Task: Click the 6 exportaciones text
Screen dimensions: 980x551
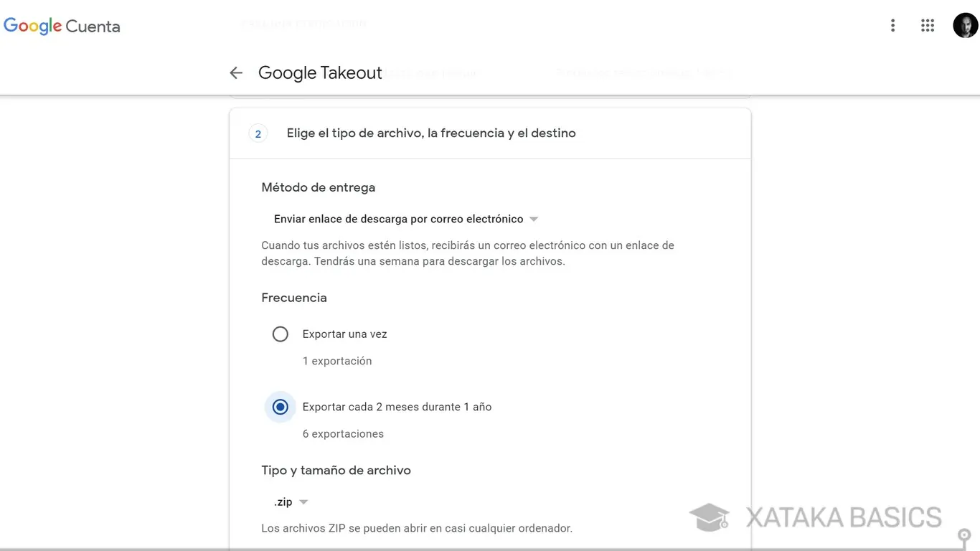Action: pyautogui.click(x=343, y=434)
